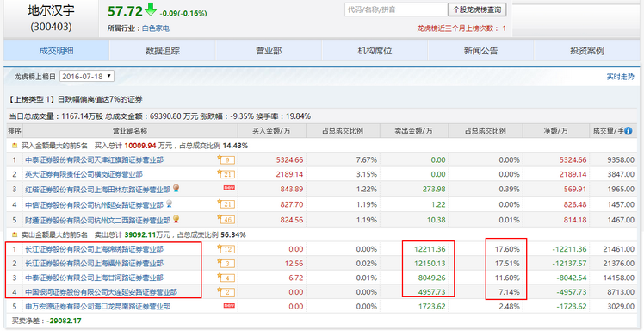Open 中信证券股份有限公司杭州延安路证券营业部 link

pyautogui.click(x=94, y=204)
